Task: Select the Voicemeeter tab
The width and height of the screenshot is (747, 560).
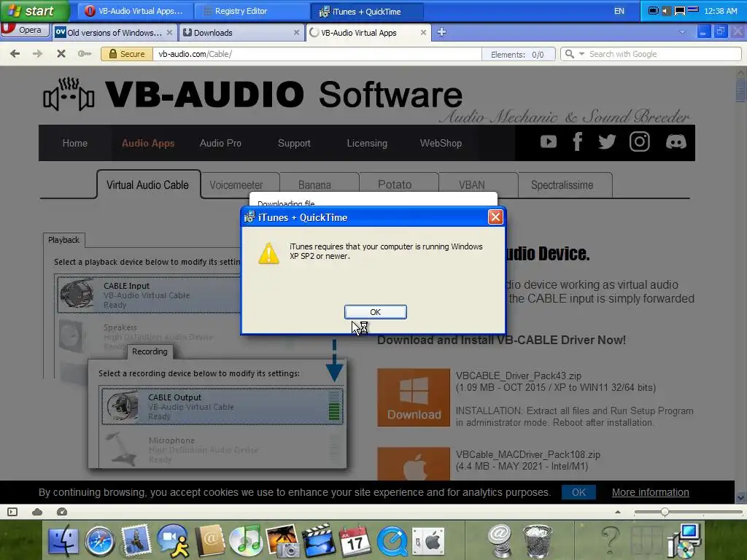Action: 236,184
